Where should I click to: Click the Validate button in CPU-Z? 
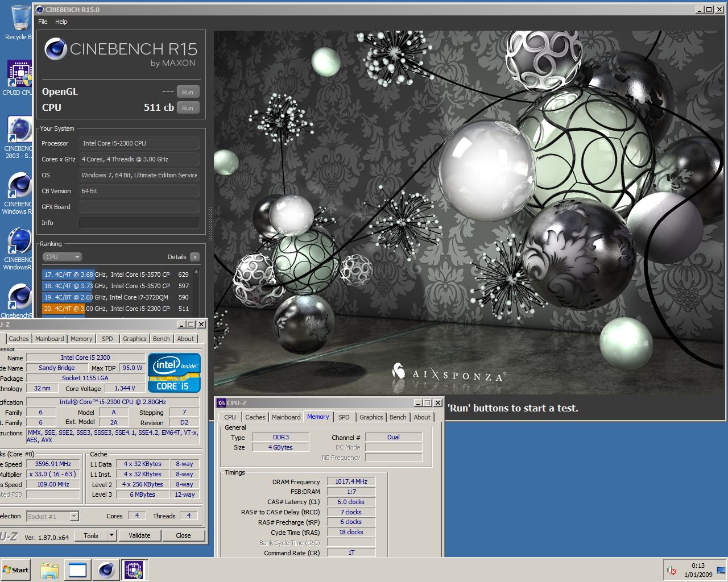139,535
